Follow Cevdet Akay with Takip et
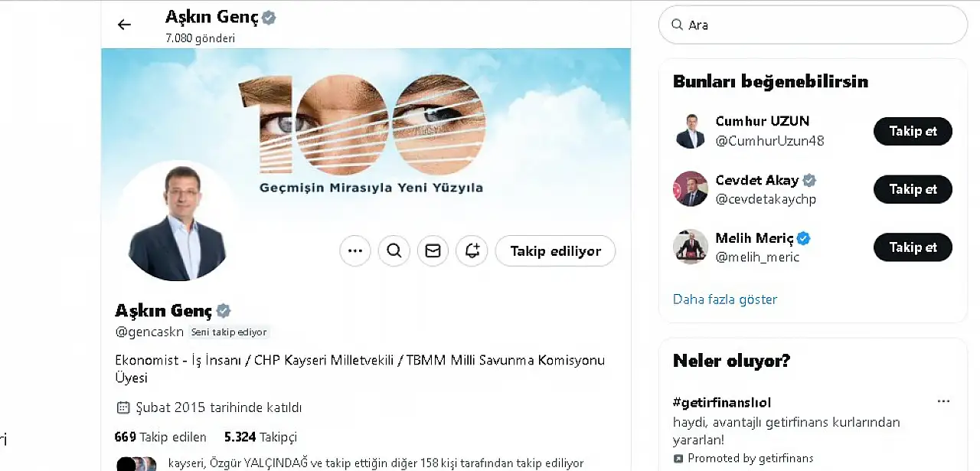The image size is (980, 471). click(913, 189)
